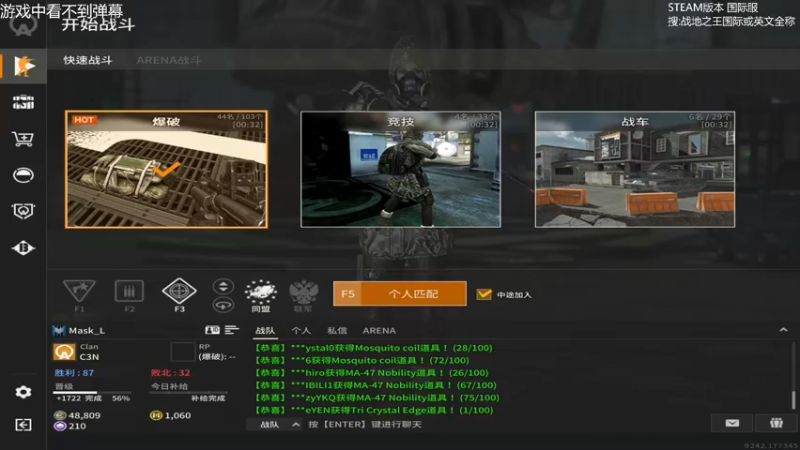Click the ***eYEN Tri Crystal Edge message

click(373, 410)
